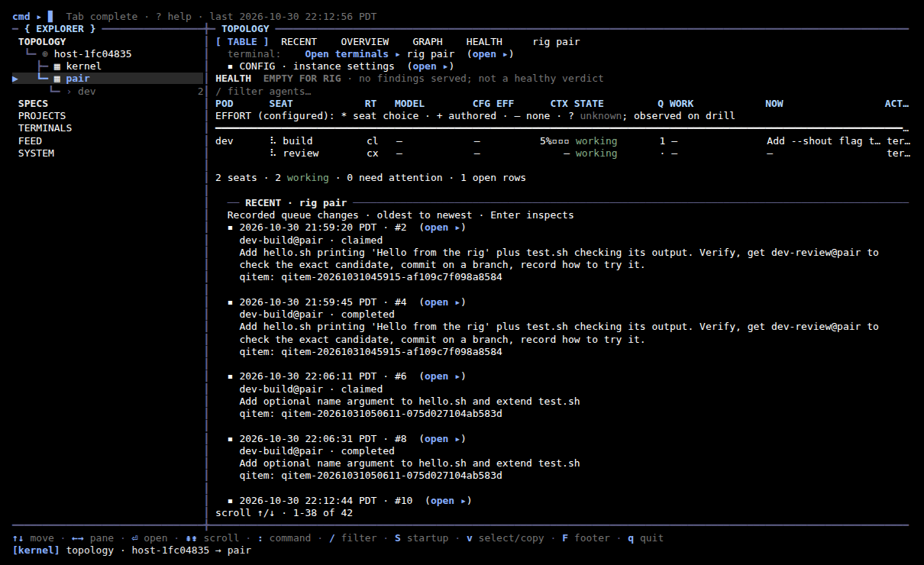The width and height of the screenshot is (924, 565).
Task: Click the 'scroll ↑/↓ · 1-38 of 42' indicator
Action: (284, 513)
